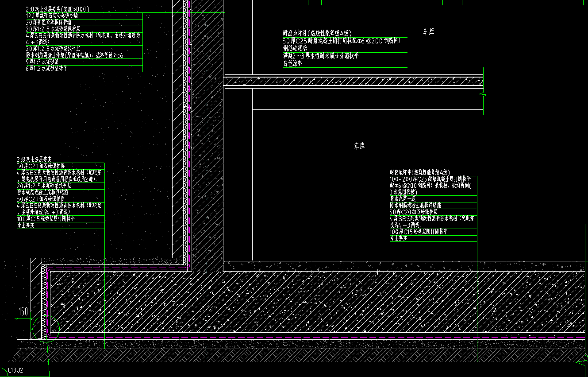Select the '9厚1:3水泥砂浆' text
Screen dimensions: 588x377
(x=42, y=62)
